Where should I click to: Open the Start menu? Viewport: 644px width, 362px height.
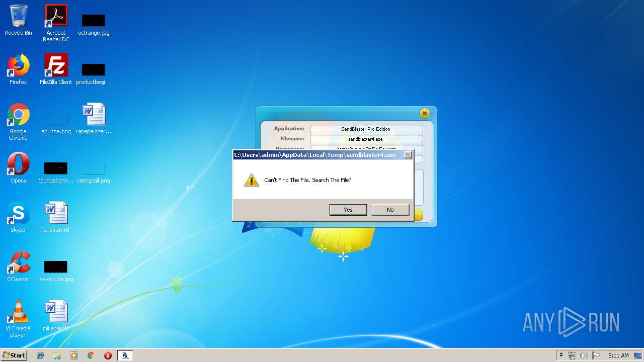tap(14, 355)
